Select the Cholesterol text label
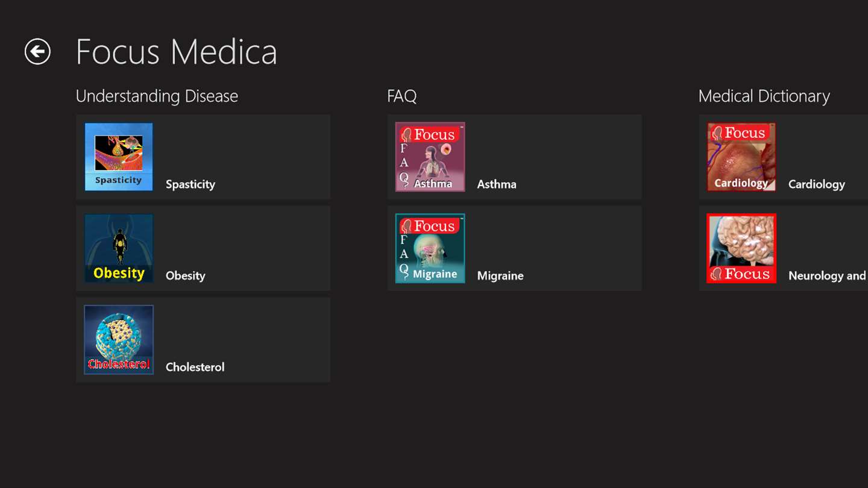Viewport: 868px width, 488px height. 195,367
